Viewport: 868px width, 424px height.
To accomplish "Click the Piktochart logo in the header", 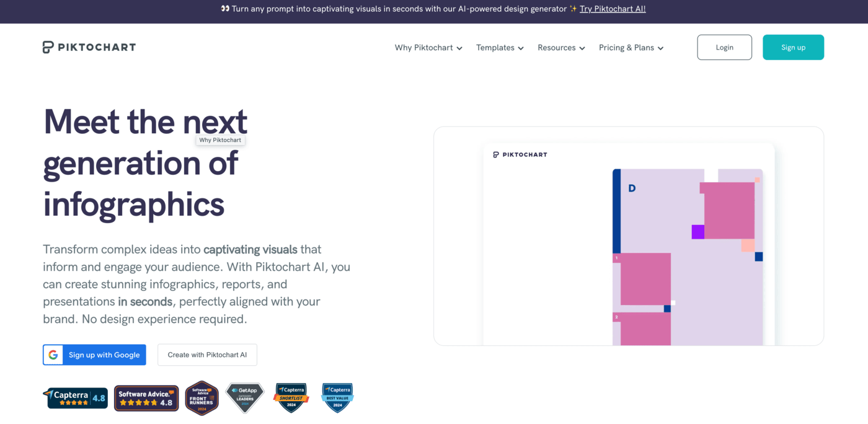I will coord(89,47).
